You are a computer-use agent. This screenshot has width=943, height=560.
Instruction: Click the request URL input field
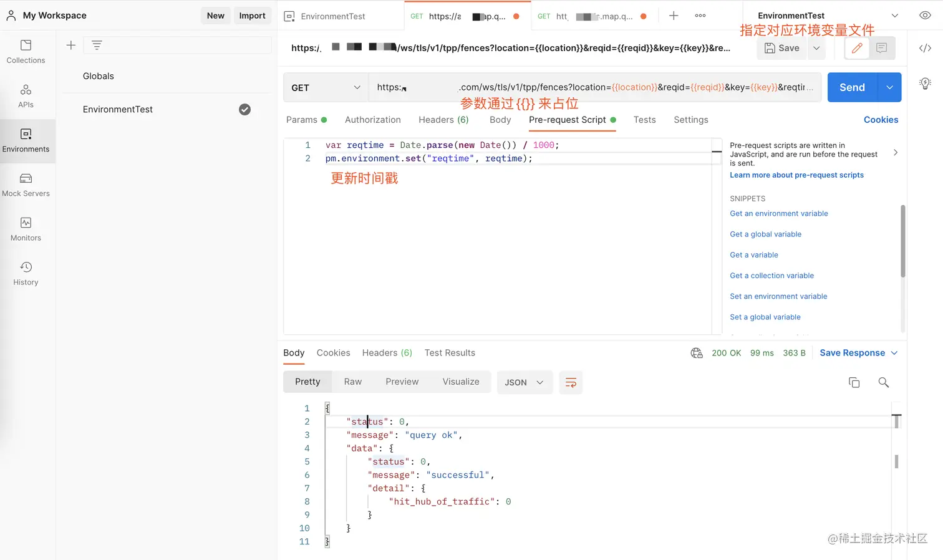coord(595,87)
